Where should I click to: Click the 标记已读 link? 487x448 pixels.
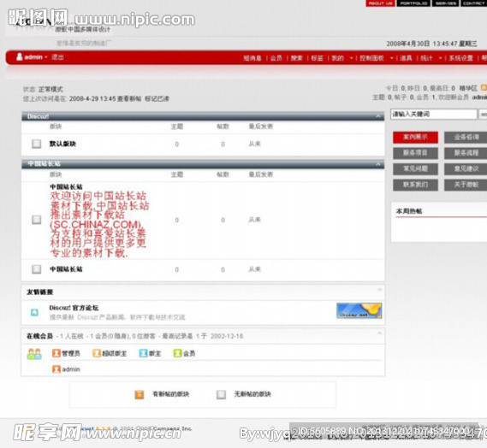[157, 98]
